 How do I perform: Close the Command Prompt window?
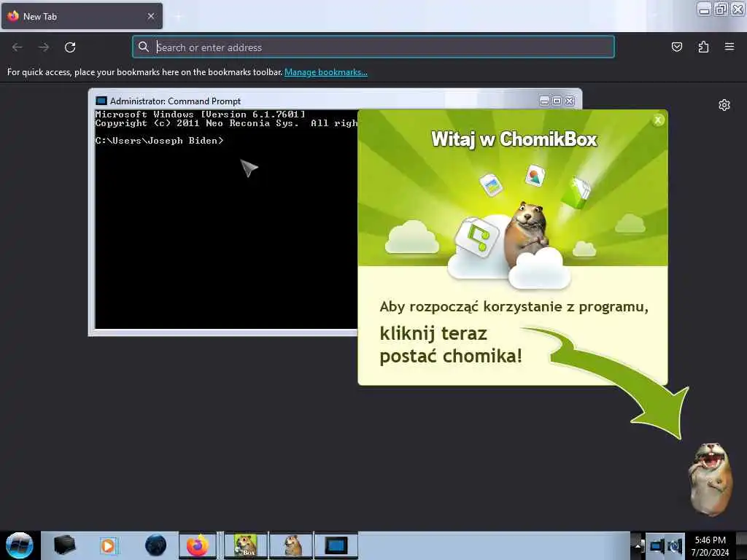569,101
